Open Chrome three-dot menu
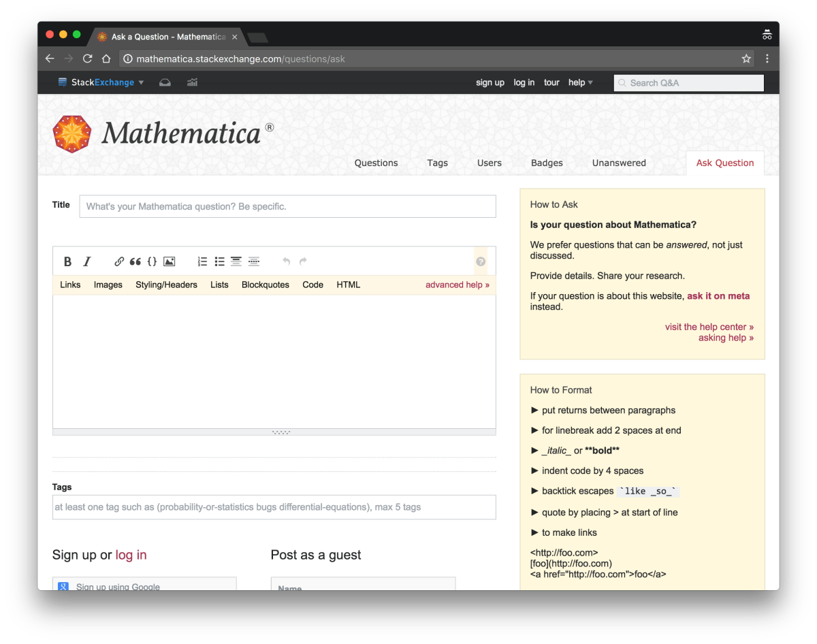817x644 pixels. tap(767, 59)
